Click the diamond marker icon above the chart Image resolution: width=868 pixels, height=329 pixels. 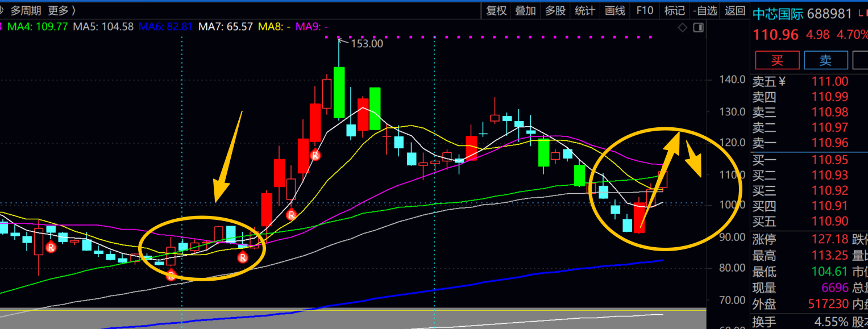click(x=683, y=27)
